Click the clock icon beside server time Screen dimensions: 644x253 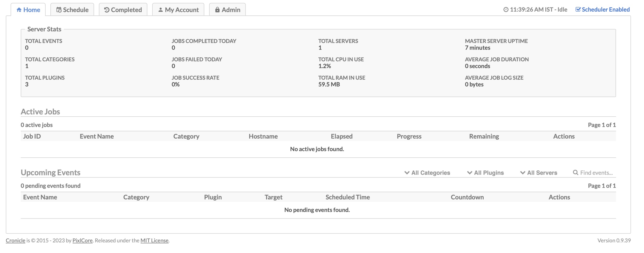pyautogui.click(x=506, y=9)
